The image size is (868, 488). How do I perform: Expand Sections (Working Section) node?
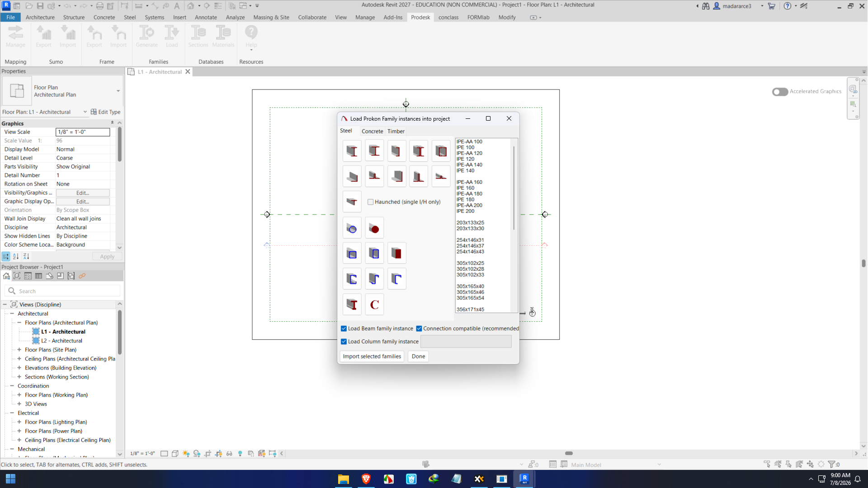(x=19, y=377)
